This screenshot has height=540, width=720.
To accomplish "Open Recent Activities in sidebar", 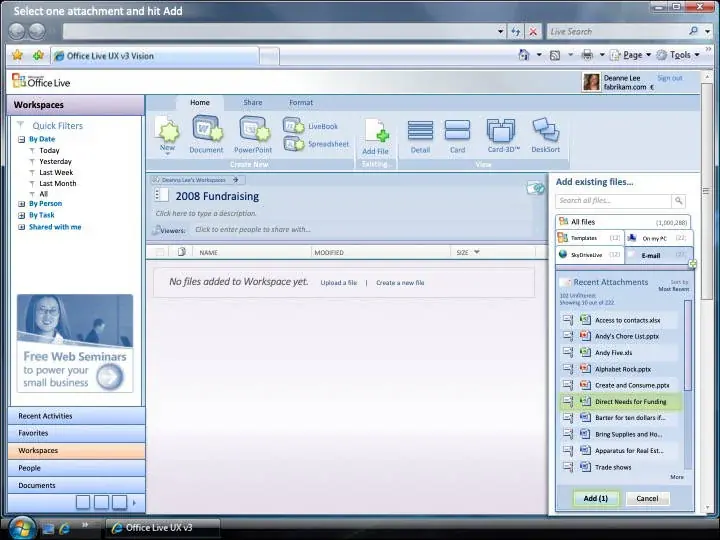I will 76,416.
